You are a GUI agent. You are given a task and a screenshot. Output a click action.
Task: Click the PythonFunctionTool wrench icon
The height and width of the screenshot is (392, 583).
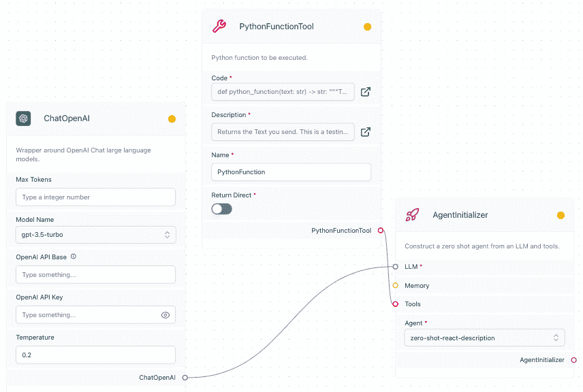(x=219, y=27)
